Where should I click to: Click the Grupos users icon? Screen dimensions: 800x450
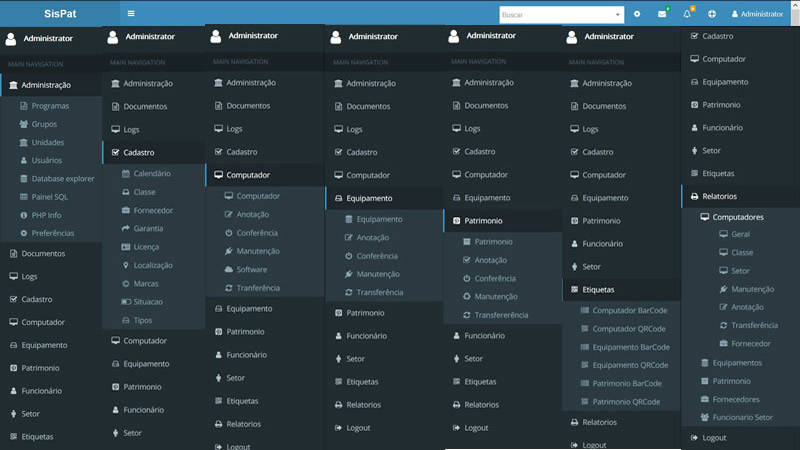pos(23,124)
